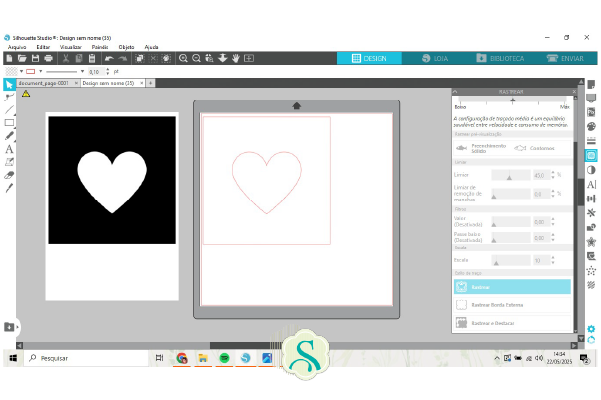The image size is (601, 400).
Task: Open the Arquivo menu
Action: click(17, 47)
